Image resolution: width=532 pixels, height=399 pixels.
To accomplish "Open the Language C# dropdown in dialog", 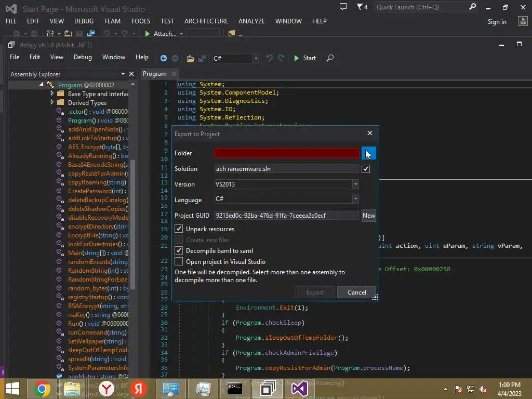I will [355, 199].
